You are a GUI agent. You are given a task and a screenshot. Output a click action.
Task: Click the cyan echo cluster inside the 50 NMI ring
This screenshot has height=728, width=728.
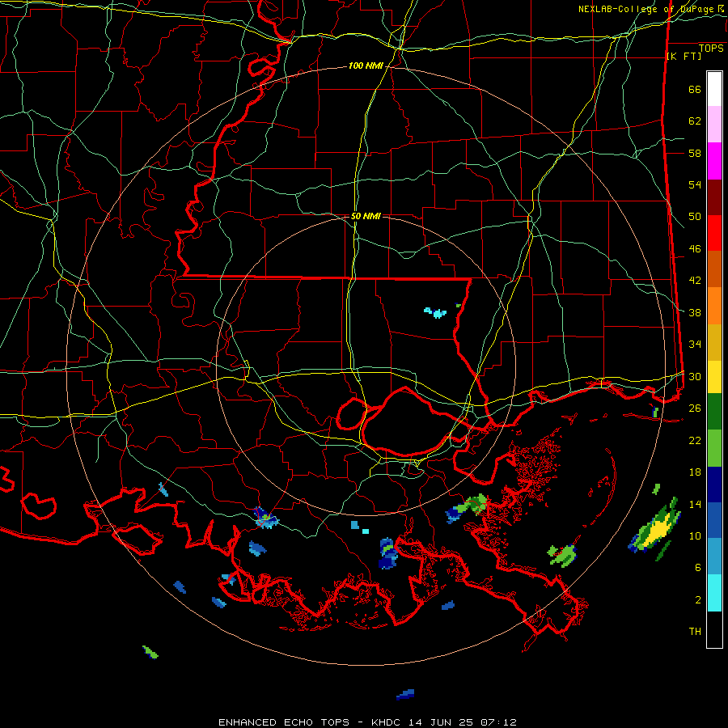coord(435,312)
